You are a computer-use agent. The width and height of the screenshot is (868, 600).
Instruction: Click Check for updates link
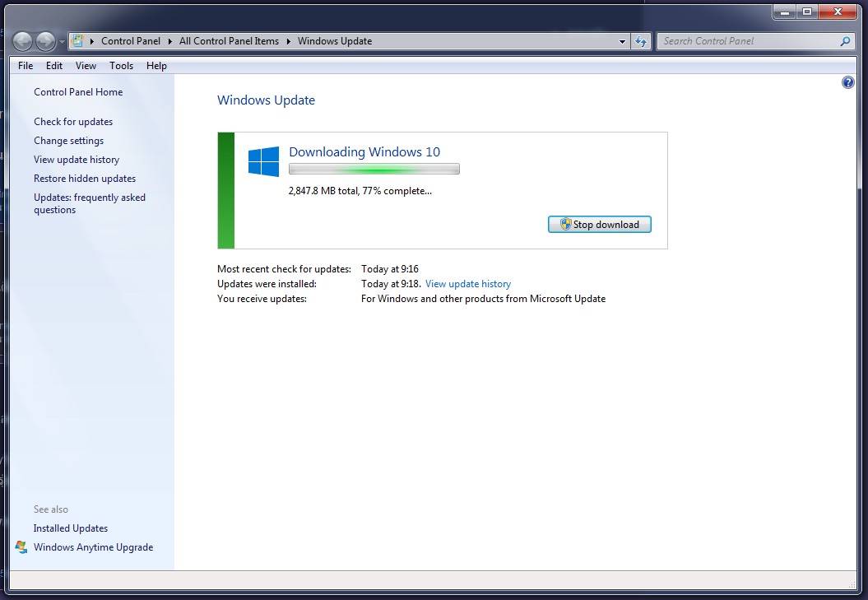click(73, 121)
